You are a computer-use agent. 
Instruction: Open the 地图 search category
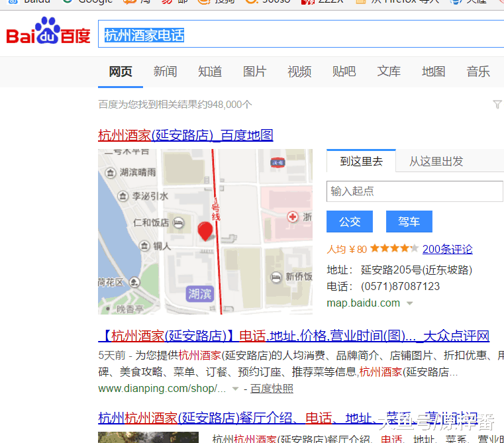pos(433,72)
